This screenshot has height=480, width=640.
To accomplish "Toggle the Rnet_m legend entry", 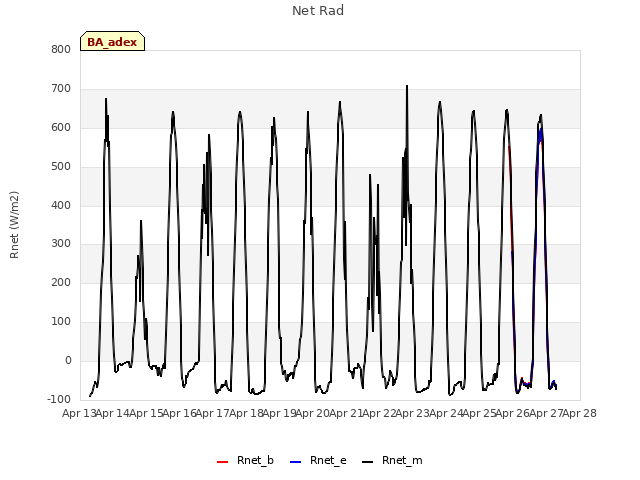I will point(392,461).
